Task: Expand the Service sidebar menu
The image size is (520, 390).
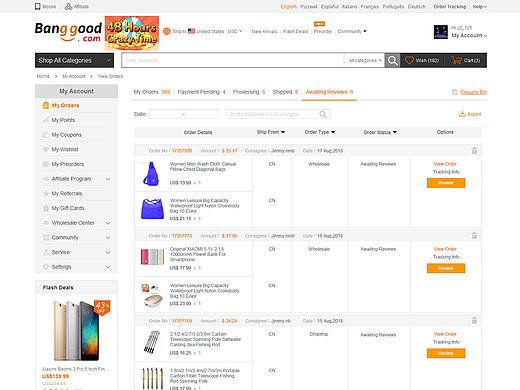Action: click(x=108, y=252)
